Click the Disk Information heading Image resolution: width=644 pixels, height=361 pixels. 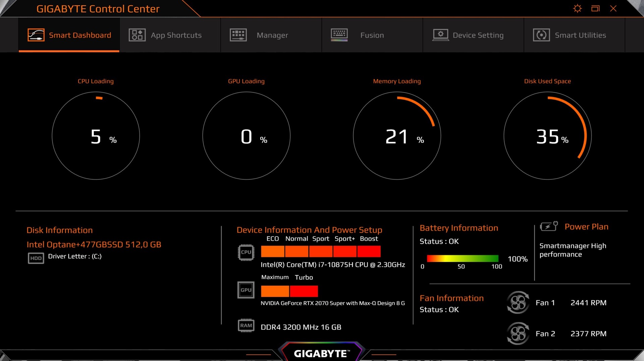point(60,230)
